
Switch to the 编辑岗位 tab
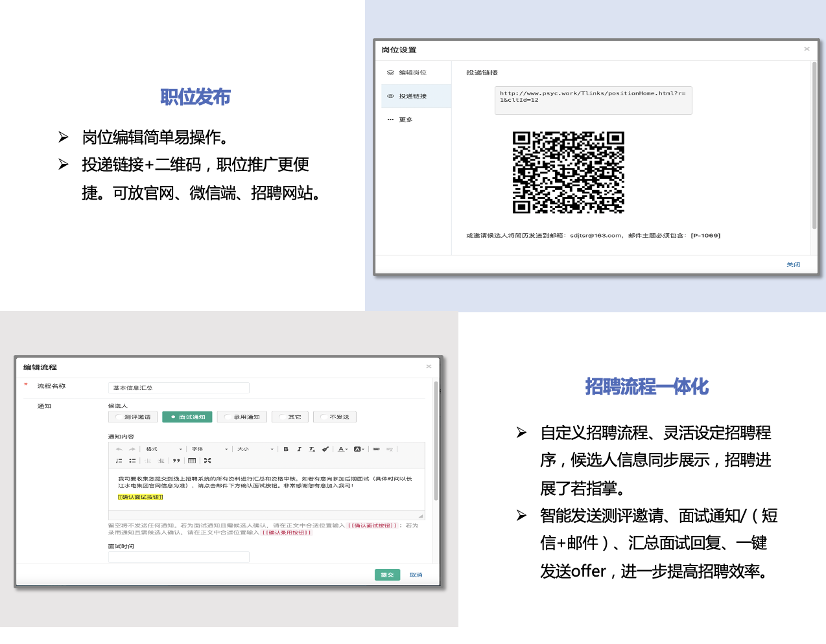(416, 73)
